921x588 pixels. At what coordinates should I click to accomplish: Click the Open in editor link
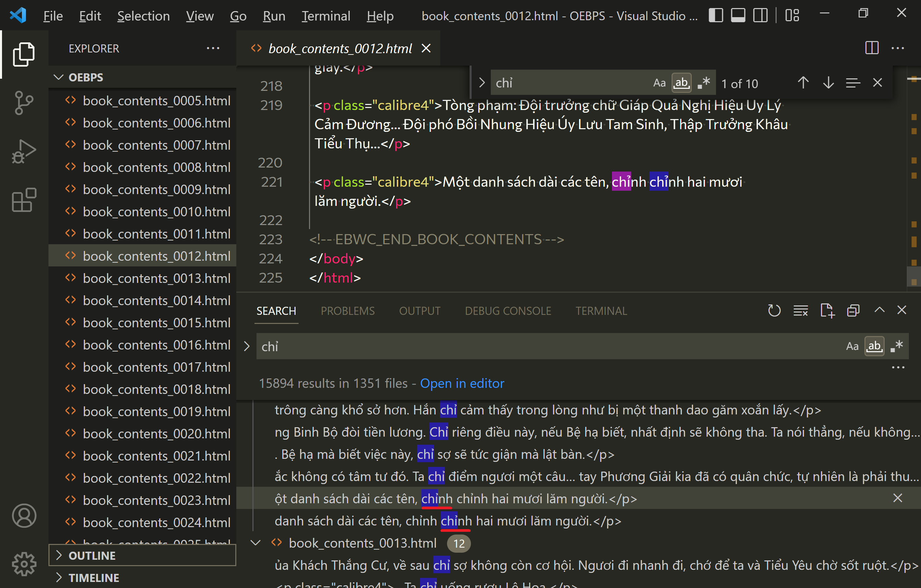point(462,383)
